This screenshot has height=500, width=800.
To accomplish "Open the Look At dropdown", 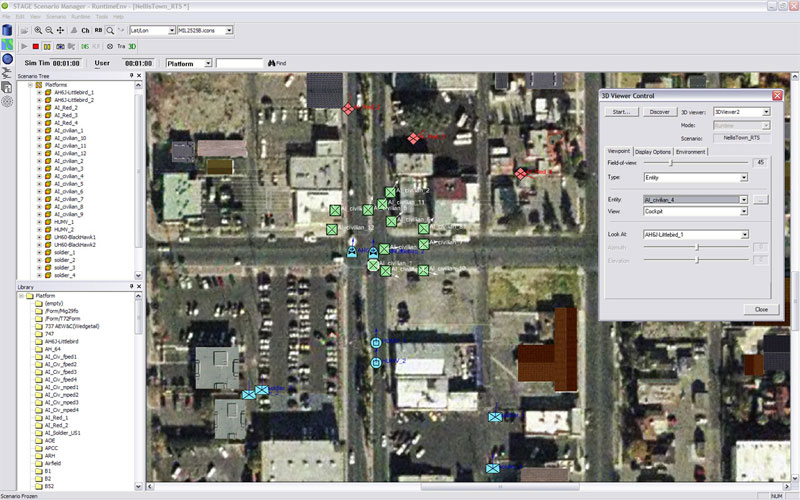I will (744, 234).
